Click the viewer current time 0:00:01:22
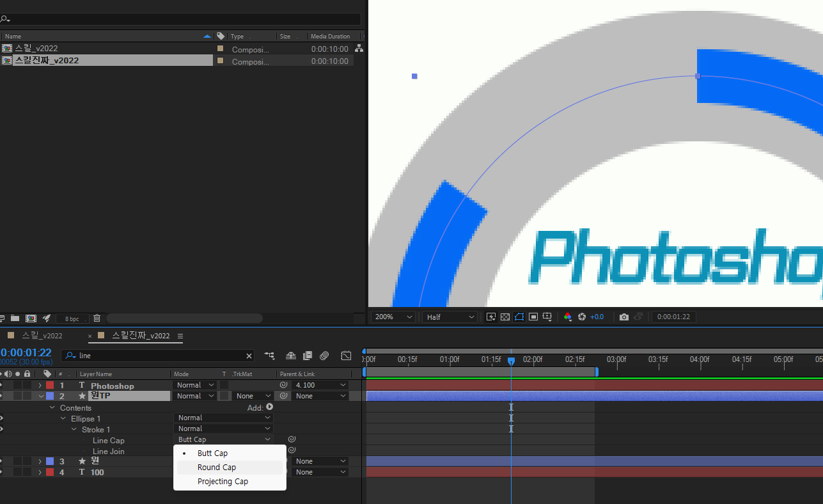The width and height of the screenshot is (823, 504). (x=673, y=317)
